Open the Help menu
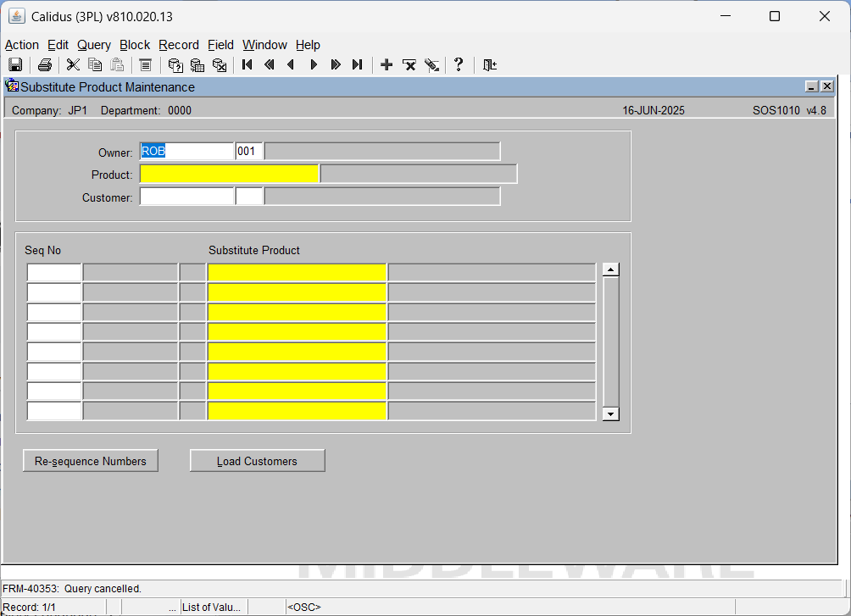851x616 pixels. point(308,45)
